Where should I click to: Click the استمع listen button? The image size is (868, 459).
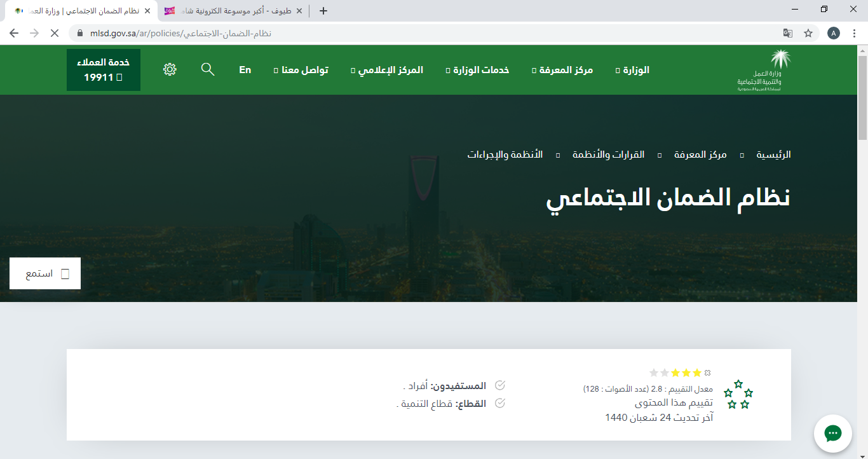[45, 273]
